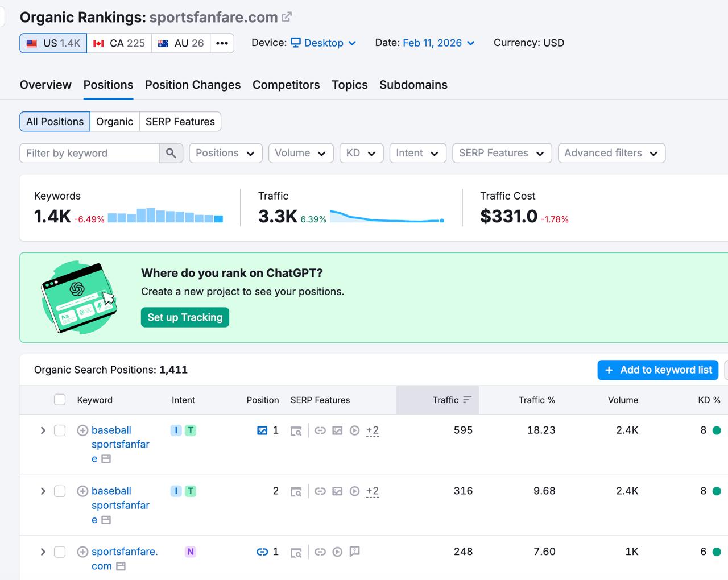This screenshot has width=728, height=580.
Task: Click the Keywords trend bar chart
Action: click(x=165, y=216)
